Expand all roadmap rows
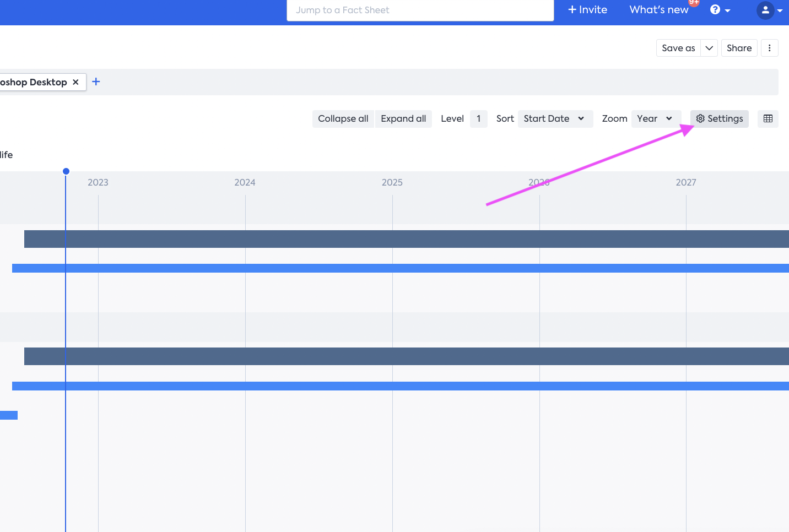The height and width of the screenshot is (532, 789). 403,118
